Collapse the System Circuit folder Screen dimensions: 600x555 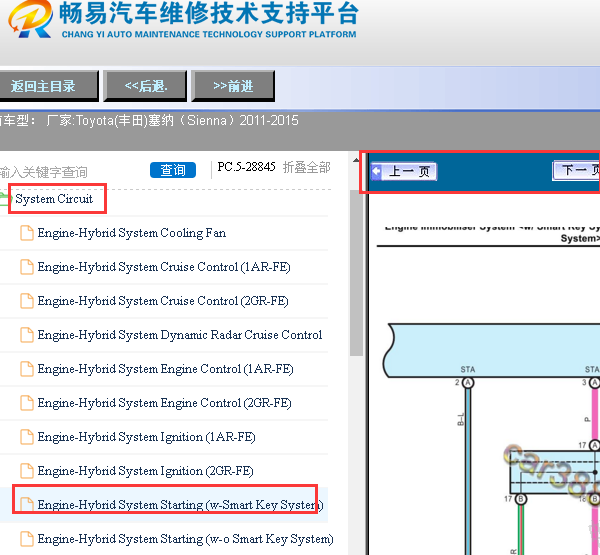coord(54,199)
